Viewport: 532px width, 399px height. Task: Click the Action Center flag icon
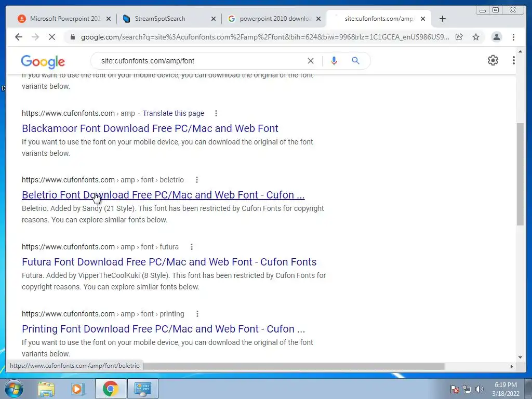pos(455,389)
